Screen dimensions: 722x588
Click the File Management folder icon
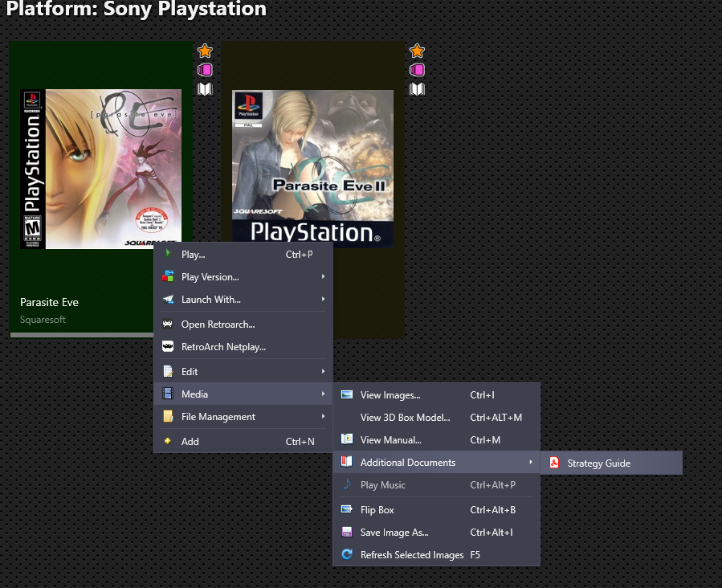[x=168, y=416]
